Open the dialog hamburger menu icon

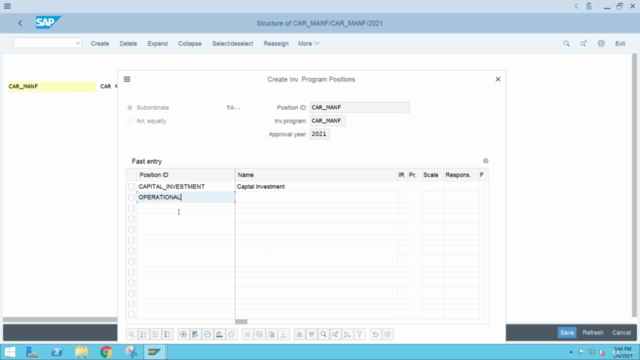tap(127, 79)
